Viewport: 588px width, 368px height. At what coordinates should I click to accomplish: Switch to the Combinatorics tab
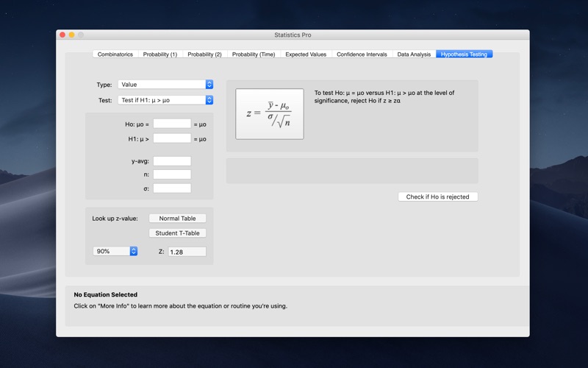click(115, 54)
